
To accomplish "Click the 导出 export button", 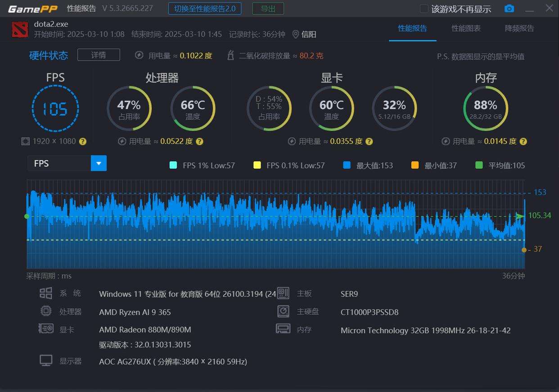I will 268,9.
